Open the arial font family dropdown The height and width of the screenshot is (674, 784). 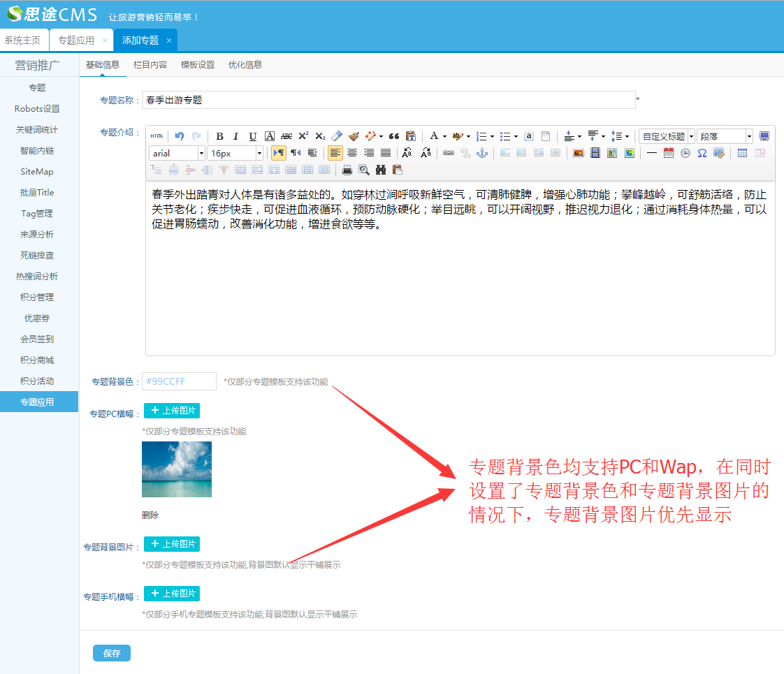coord(177,153)
